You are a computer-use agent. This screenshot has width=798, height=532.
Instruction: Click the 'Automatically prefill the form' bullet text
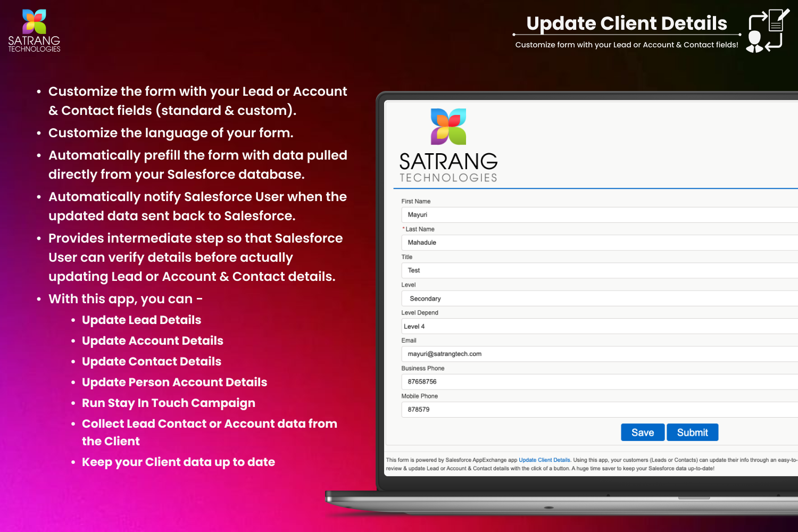pyautogui.click(x=198, y=165)
